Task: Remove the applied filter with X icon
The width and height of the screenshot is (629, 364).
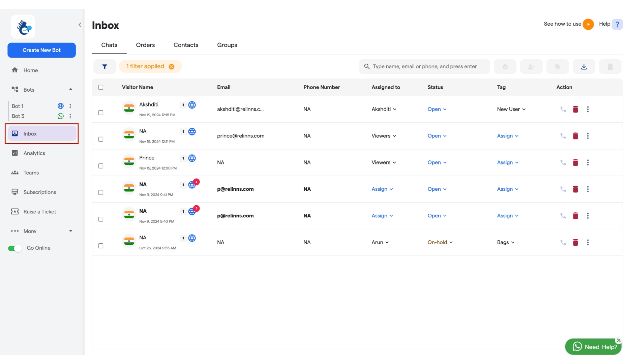Action: [x=172, y=66]
